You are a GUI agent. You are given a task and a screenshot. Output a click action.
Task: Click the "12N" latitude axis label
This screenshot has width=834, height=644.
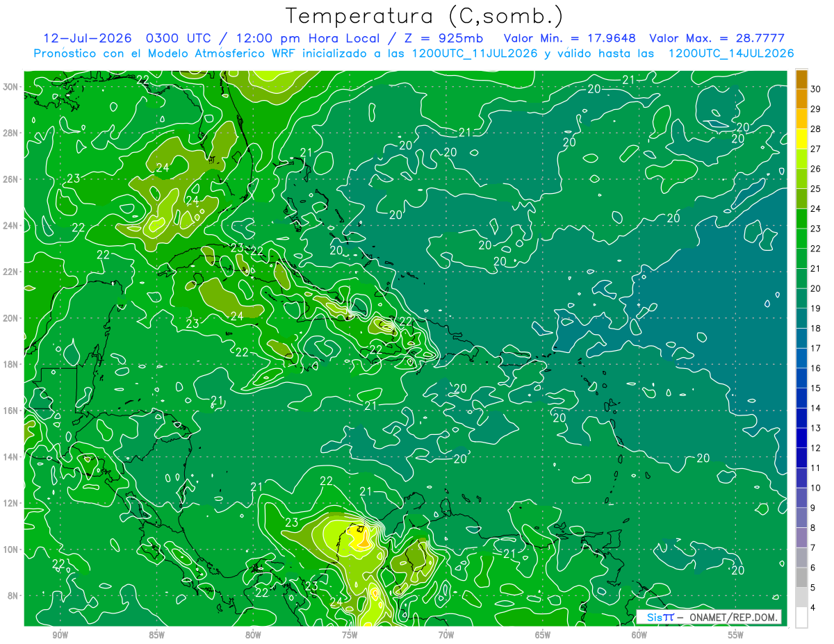[11, 503]
